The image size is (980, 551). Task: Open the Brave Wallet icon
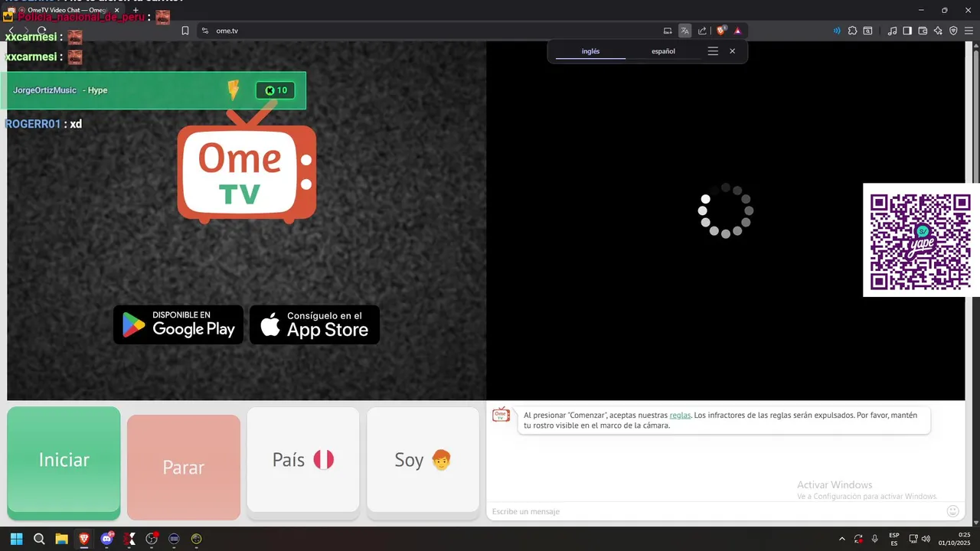tap(923, 31)
